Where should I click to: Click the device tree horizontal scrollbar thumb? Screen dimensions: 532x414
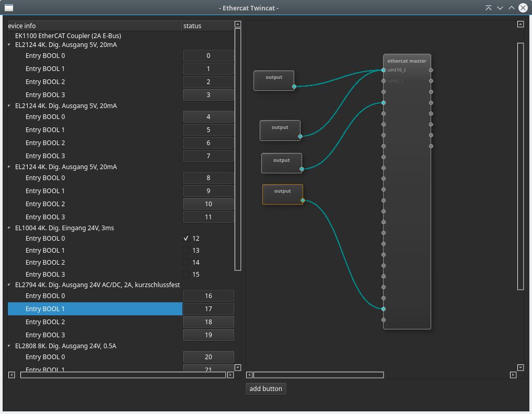[x=123, y=375]
